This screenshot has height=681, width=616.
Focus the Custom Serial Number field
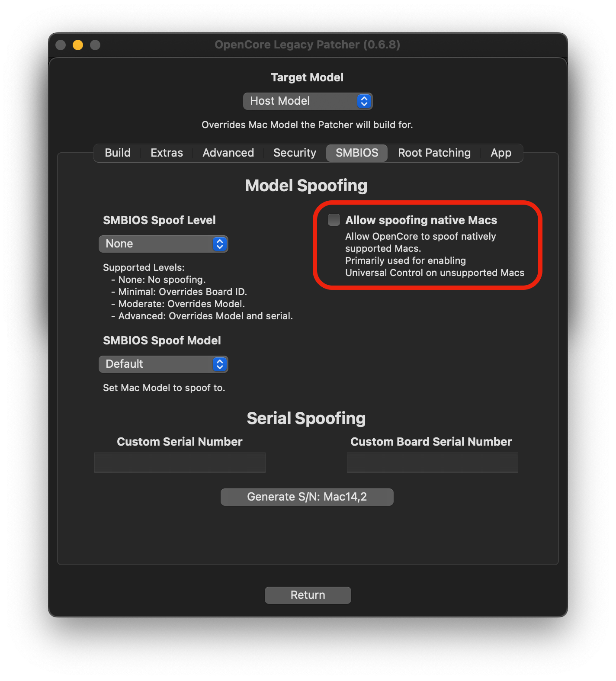(180, 463)
